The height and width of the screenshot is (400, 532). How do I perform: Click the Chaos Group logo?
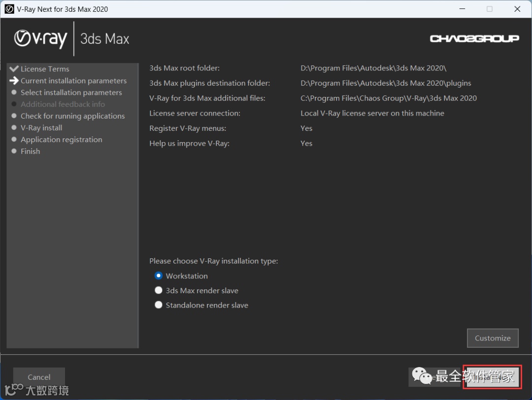coord(474,39)
